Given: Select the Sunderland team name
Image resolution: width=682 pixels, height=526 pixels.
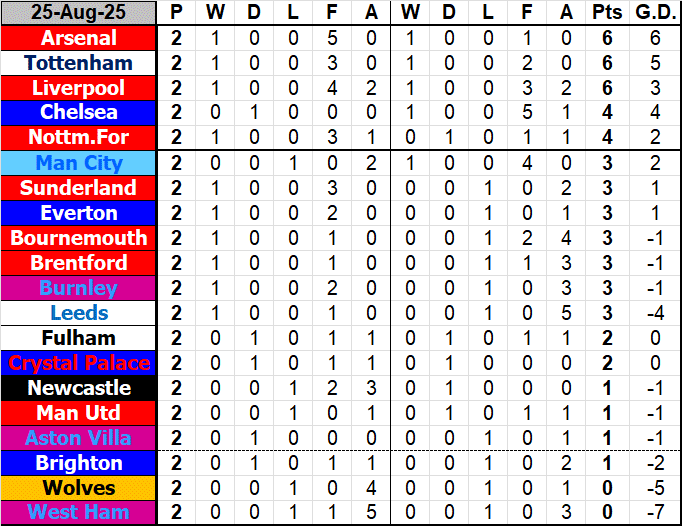Looking at the screenshot, I should tap(78, 188).
